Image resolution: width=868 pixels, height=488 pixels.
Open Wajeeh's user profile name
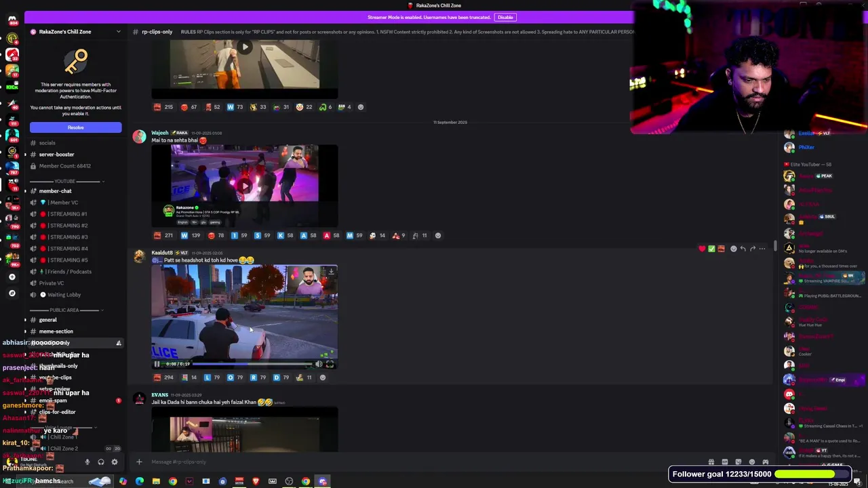160,133
